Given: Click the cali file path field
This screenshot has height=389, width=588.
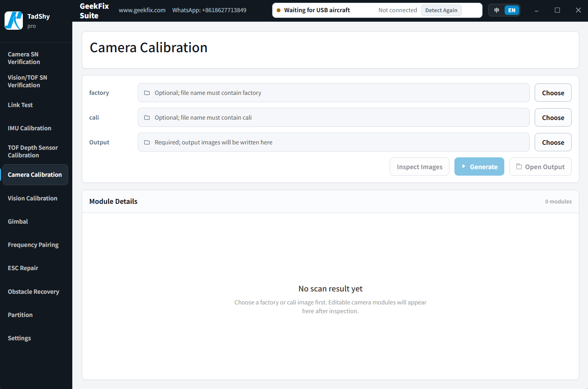Looking at the screenshot, I should 333,118.
